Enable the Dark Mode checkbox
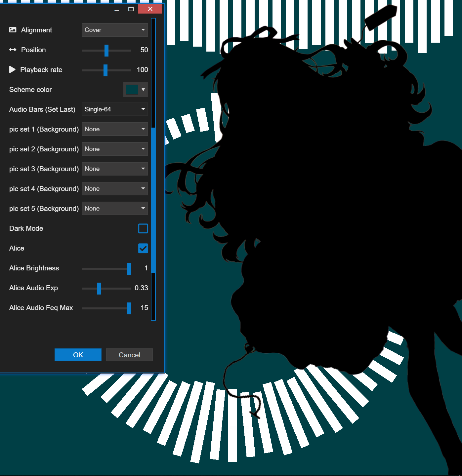Screen dimensions: 462x476 coord(143,228)
